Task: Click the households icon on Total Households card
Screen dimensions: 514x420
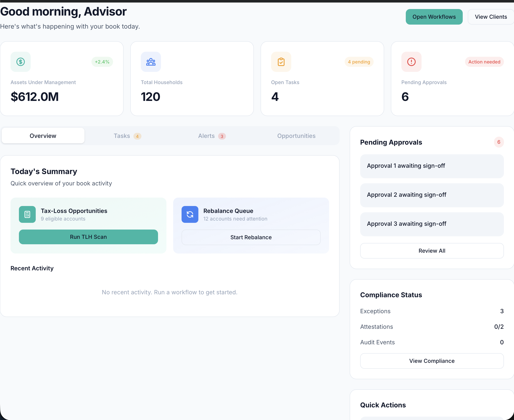Action: 150,62
